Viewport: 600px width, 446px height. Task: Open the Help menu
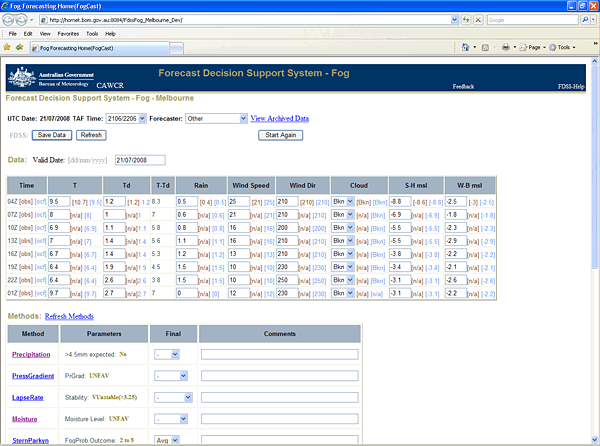click(110, 34)
